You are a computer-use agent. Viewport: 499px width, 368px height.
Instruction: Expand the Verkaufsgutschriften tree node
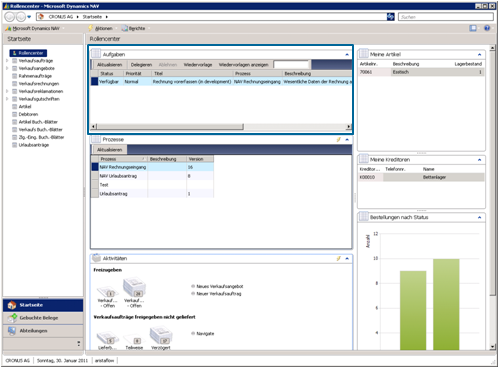pyautogui.click(x=7, y=99)
